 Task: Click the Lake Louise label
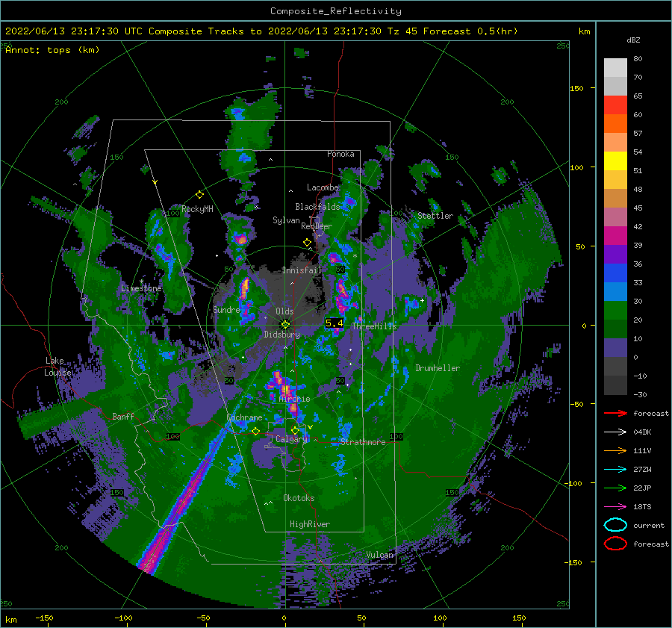57,367
